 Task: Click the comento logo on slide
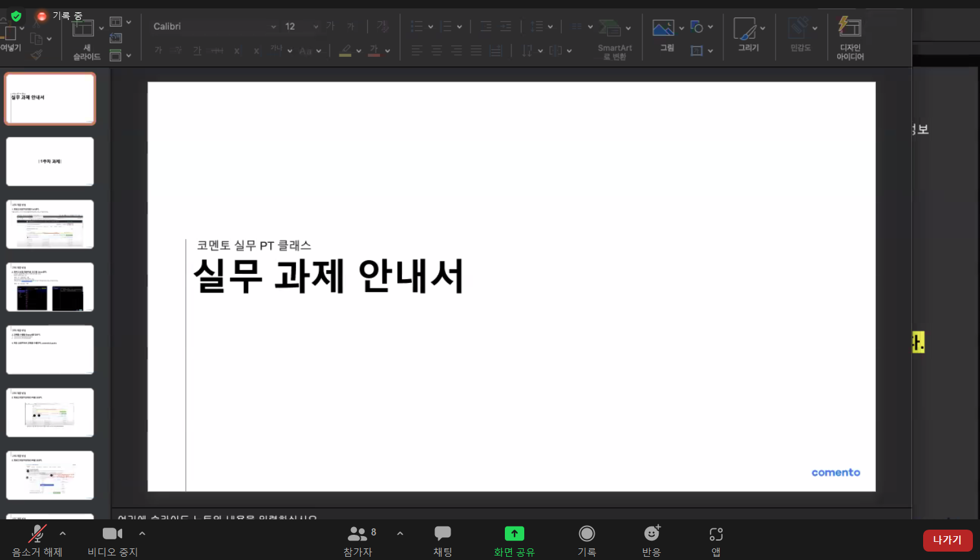point(836,472)
